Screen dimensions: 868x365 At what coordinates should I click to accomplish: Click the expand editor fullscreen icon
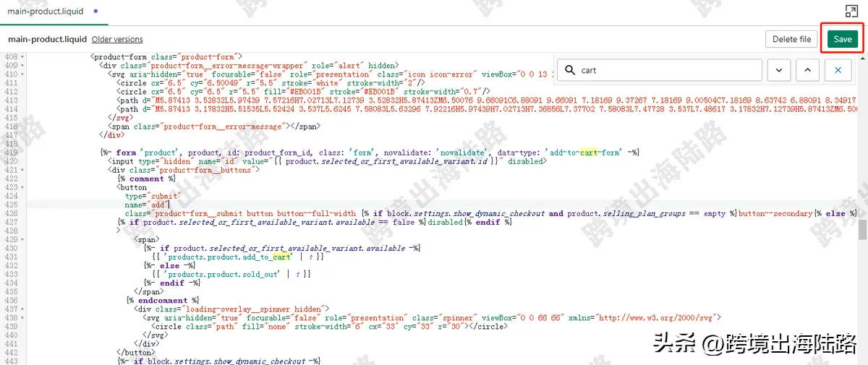coord(851,12)
